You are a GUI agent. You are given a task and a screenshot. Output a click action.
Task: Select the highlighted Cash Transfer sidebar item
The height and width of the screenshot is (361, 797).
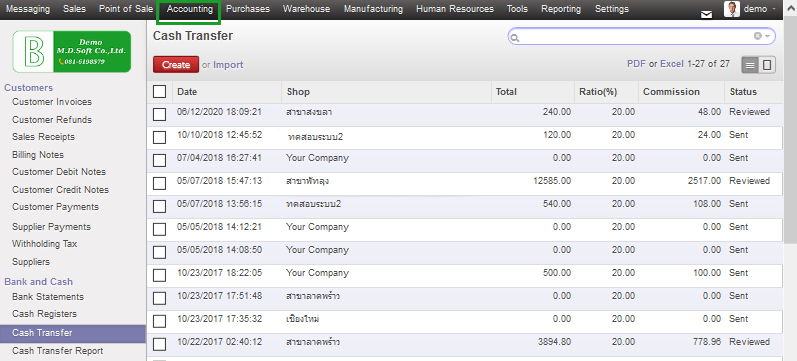(73, 334)
